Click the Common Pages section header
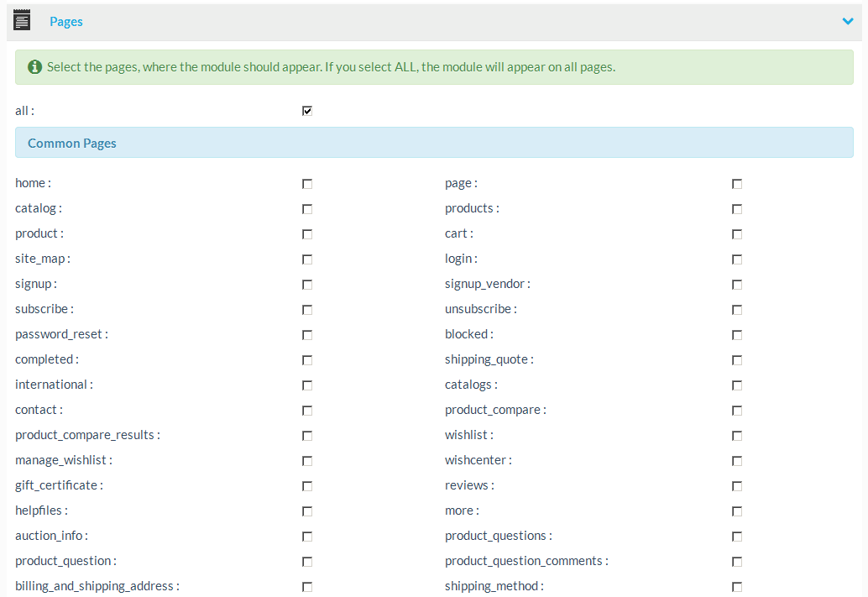Image resolution: width=868 pixels, height=597 pixels. 72,144
